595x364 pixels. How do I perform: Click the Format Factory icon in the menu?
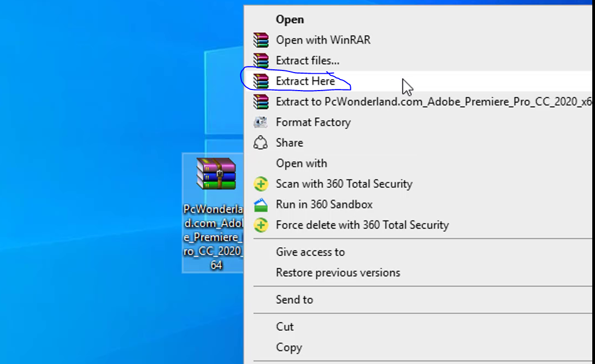click(x=261, y=122)
